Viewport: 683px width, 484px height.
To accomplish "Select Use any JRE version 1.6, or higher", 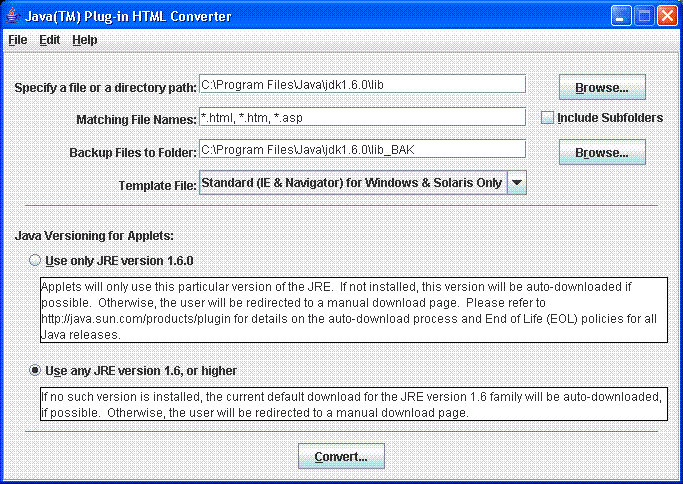I will click(36, 370).
